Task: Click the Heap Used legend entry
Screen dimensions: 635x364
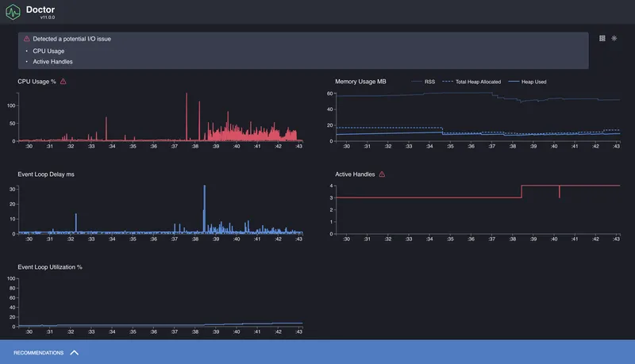Action: pos(533,82)
